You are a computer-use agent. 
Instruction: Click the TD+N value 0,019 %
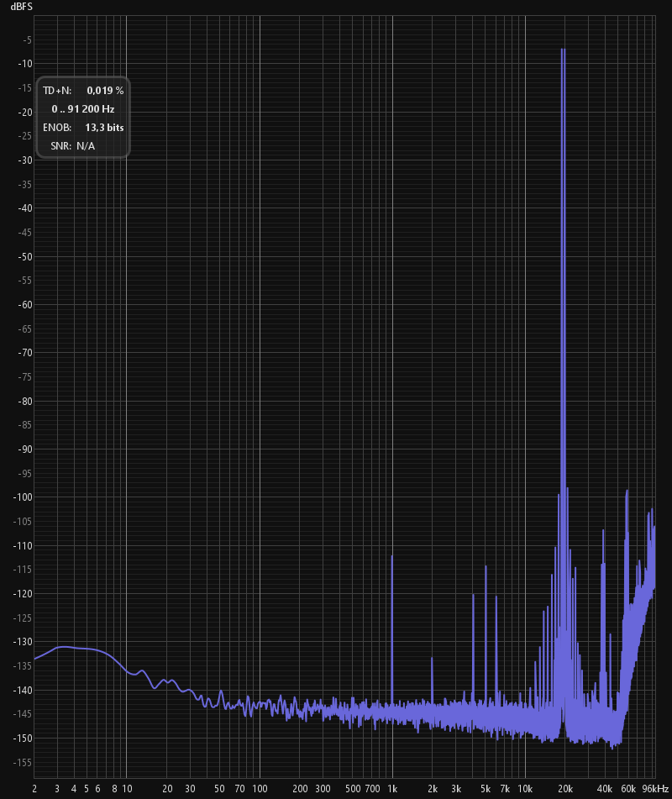(x=105, y=91)
